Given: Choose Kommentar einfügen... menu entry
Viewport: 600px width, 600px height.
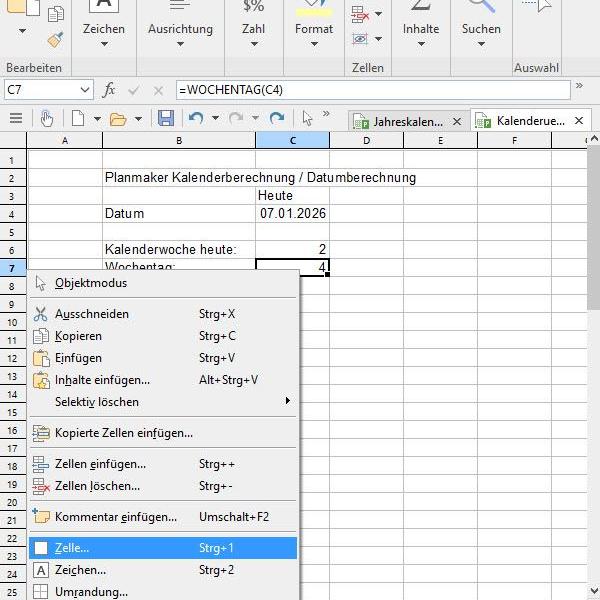Looking at the screenshot, I should point(115,517).
